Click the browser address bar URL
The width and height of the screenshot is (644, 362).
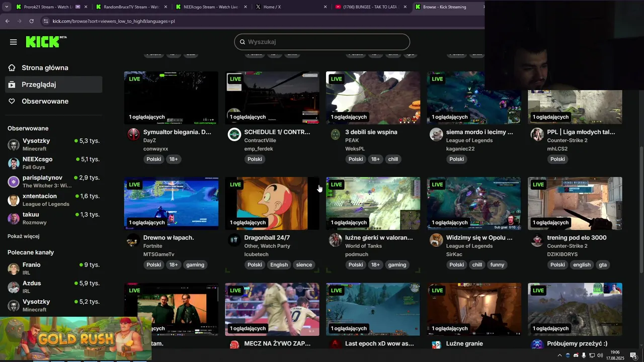pyautogui.click(x=114, y=21)
